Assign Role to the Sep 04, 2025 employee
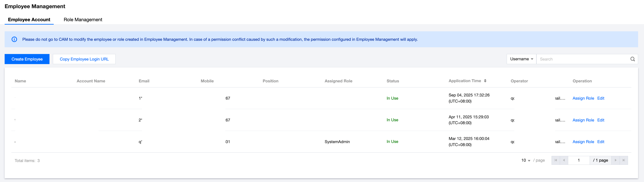The height and width of the screenshot is (182, 644). [583, 98]
